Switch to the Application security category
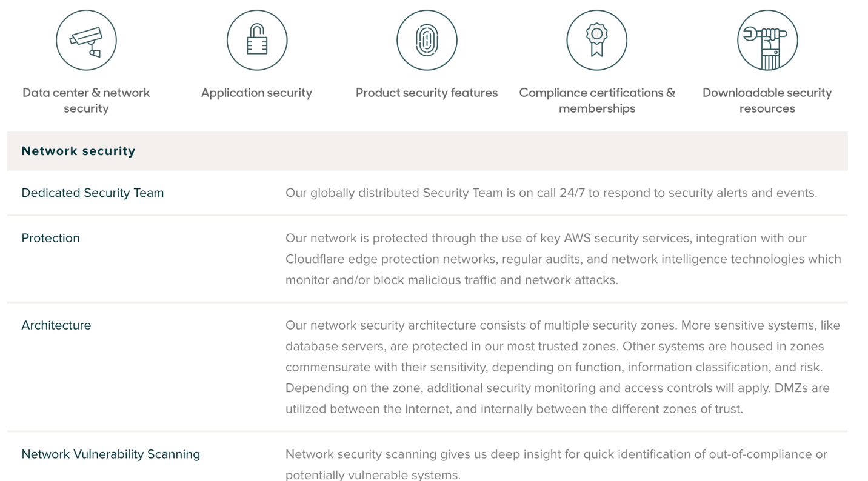 click(256, 93)
